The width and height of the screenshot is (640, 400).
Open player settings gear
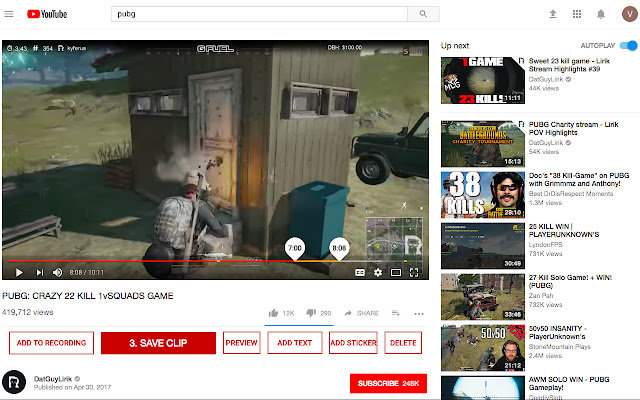(378, 272)
